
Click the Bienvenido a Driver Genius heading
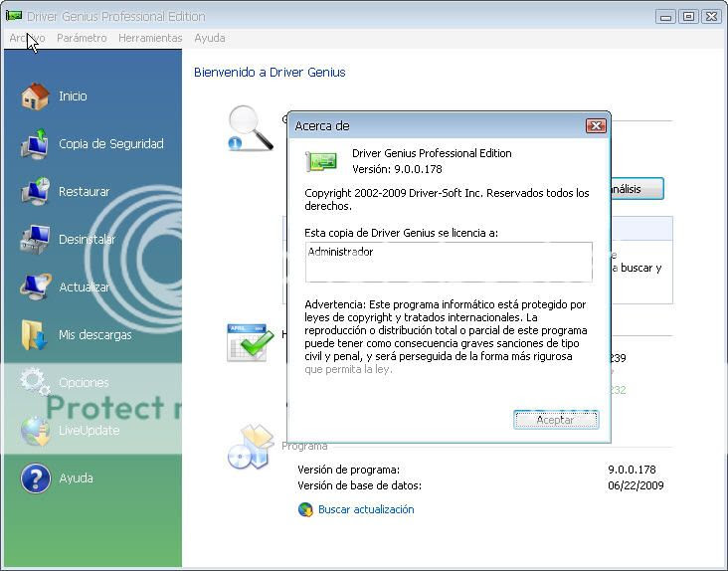(270, 73)
